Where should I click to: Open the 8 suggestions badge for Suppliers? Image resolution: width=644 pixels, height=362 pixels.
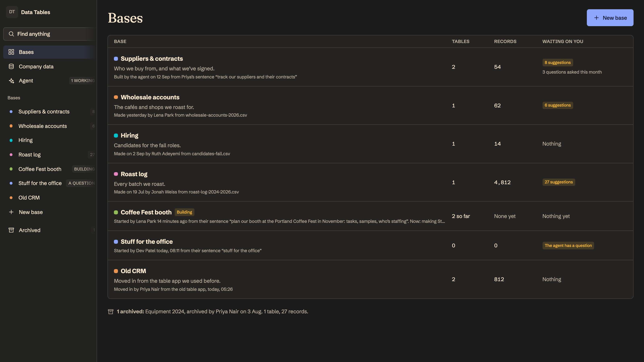(557, 63)
